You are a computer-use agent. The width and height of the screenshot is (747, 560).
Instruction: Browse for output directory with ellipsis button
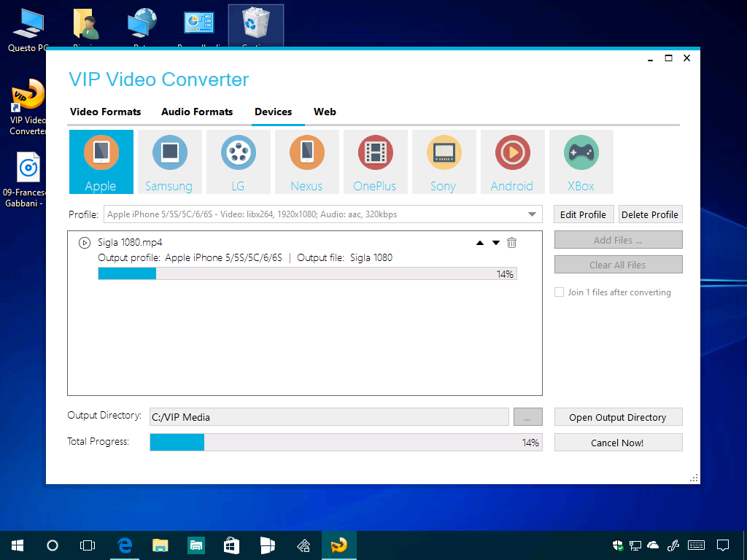528,417
